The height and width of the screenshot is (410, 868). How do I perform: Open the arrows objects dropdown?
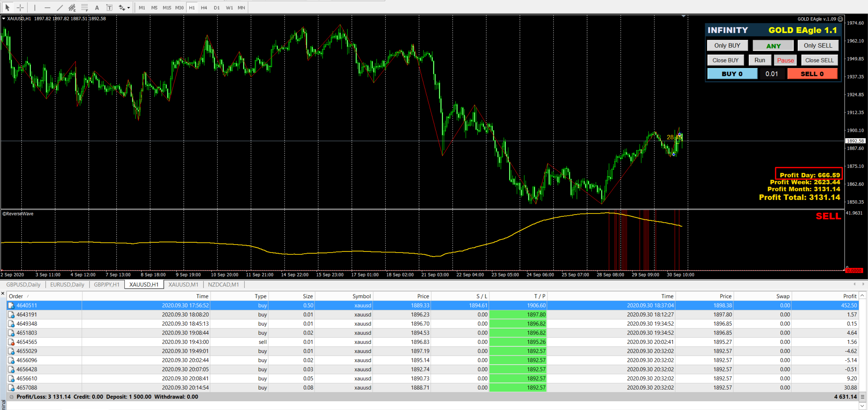(129, 7)
